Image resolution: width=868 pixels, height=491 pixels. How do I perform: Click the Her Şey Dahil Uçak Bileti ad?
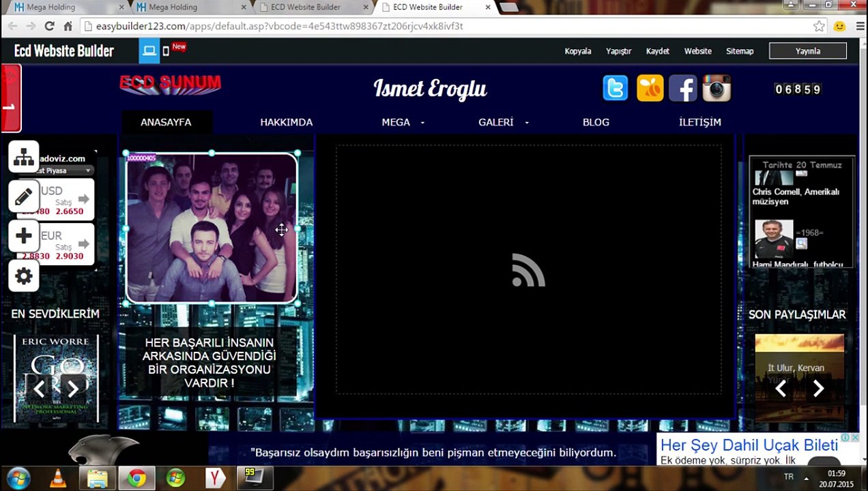tap(749, 445)
